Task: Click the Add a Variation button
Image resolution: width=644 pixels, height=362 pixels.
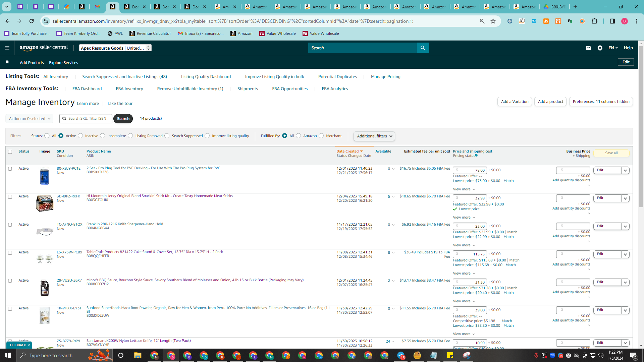Action: tap(515, 102)
